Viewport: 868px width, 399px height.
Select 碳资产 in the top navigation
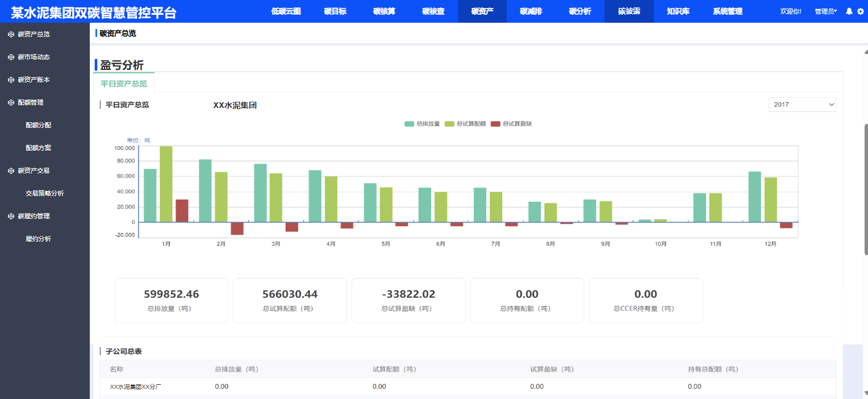click(482, 11)
